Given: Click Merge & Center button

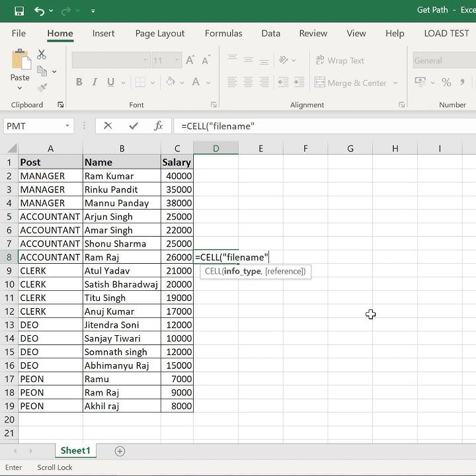Looking at the screenshot, I should point(350,83).
